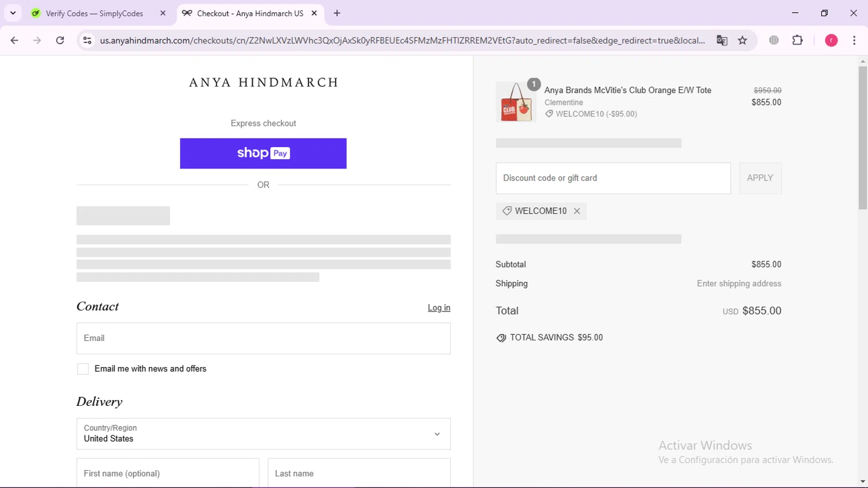Screen dimensions: 868x488
Task: Click the First name (optional) field
Action: 168,474
